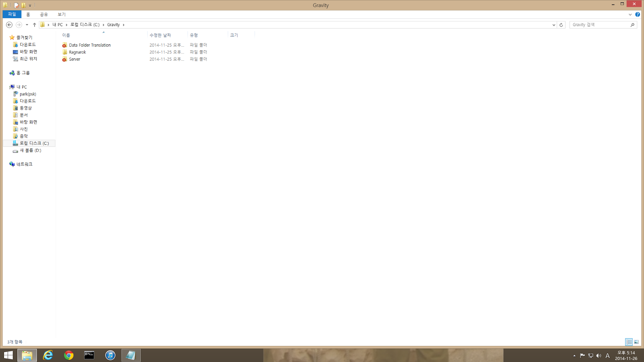Sort by 이름 column header
This screenshot has width=644, height=362.
coord(104,35)
